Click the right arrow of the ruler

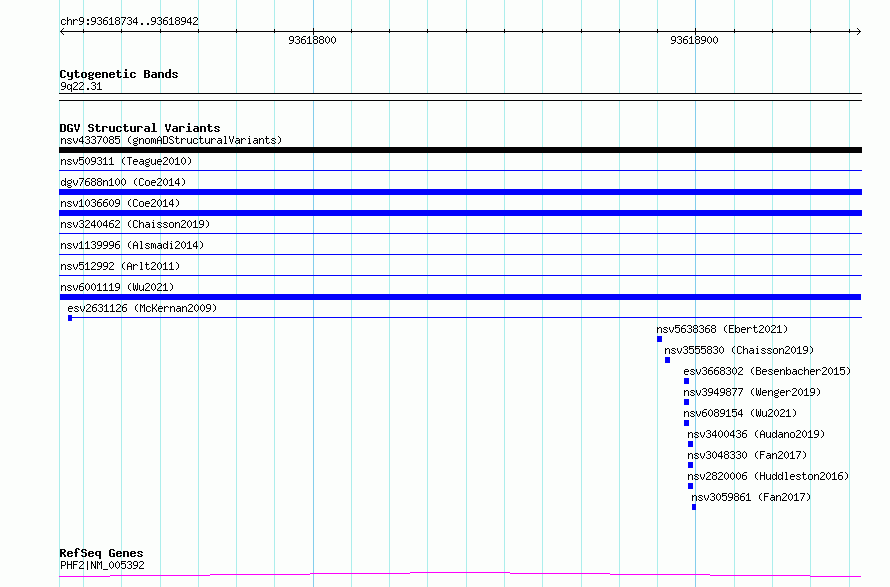point(858,32)
